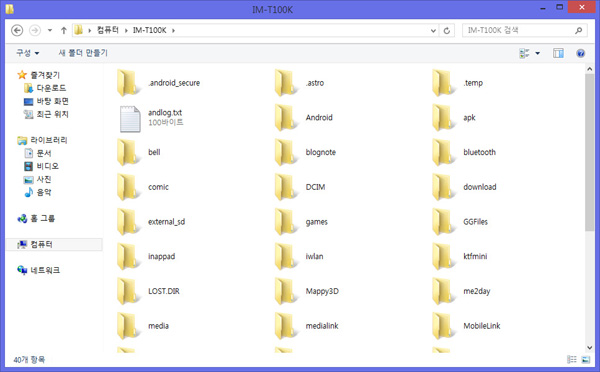Start search with the magnifier icon
Image resolution: width=600 pixels, height=372 pixels.
579,30
